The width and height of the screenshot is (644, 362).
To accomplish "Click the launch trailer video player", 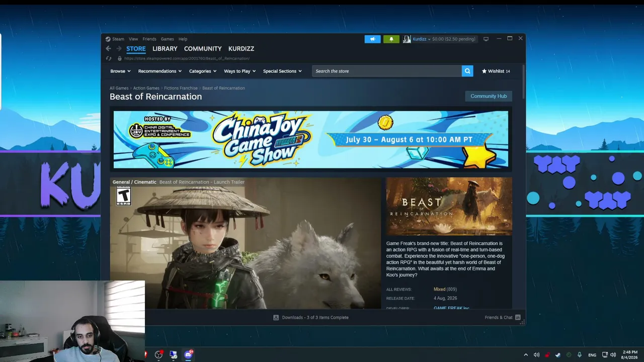I will pos(246,243).
